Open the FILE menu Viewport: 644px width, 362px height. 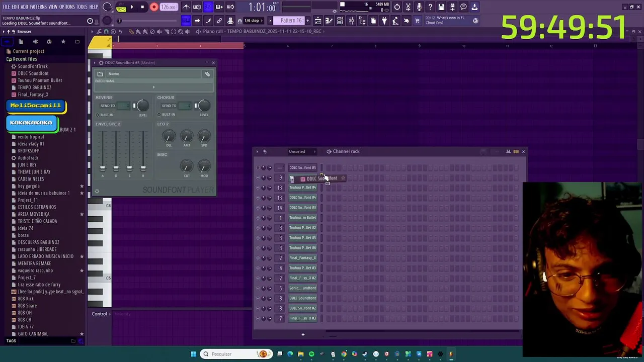point(7,7)
